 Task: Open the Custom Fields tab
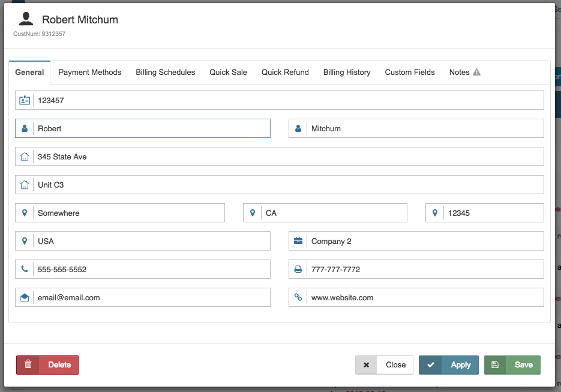(x=409, y=72)
